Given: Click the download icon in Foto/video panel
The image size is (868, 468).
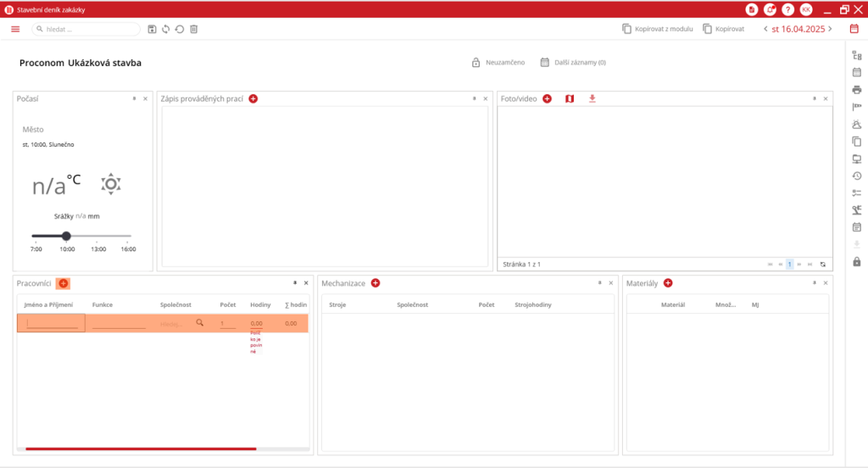Looking at the screenshot, I should (x=593, y=99).
